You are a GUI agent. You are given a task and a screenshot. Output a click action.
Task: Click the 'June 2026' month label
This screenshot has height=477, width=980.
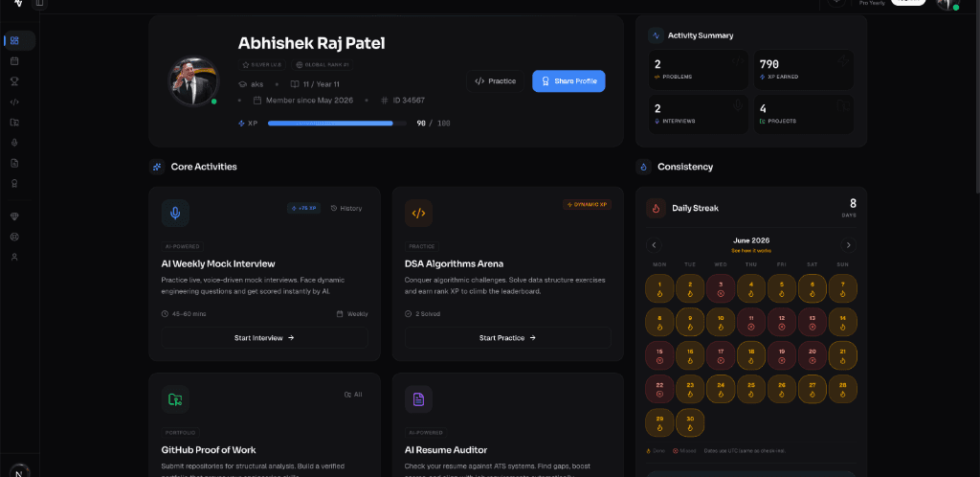tap(751, 240)
